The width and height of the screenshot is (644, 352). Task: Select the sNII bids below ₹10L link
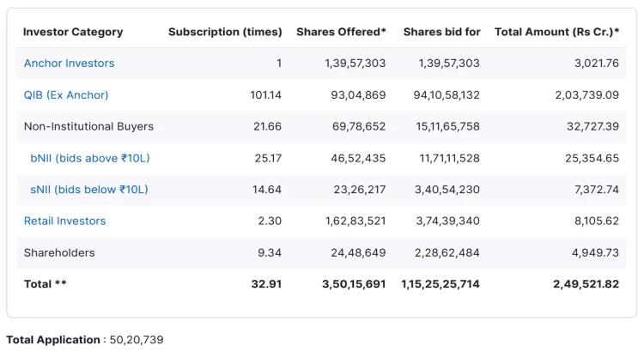pos(89,190)
